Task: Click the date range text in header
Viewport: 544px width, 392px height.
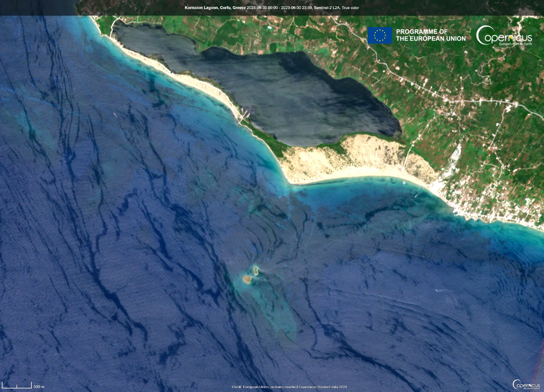Action: coord(279,8)
